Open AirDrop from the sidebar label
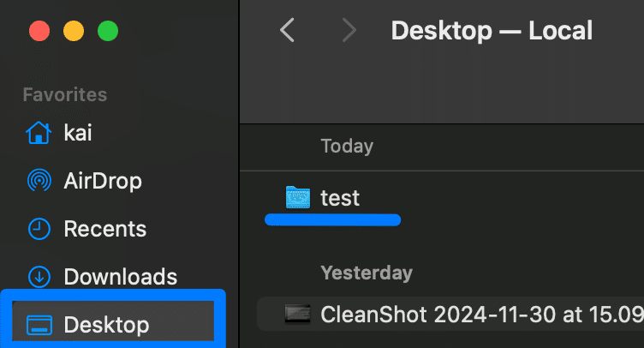Screen dimensions: 644x348 [103, 181]
